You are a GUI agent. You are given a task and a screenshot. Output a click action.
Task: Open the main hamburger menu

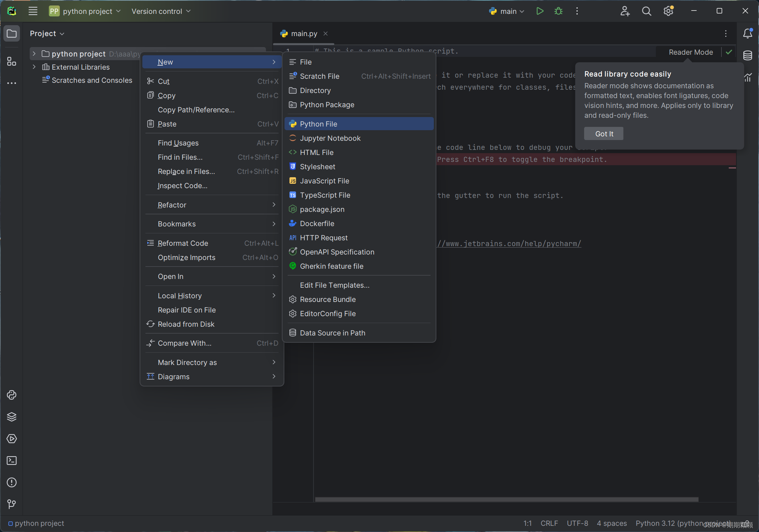click(33, 11)
